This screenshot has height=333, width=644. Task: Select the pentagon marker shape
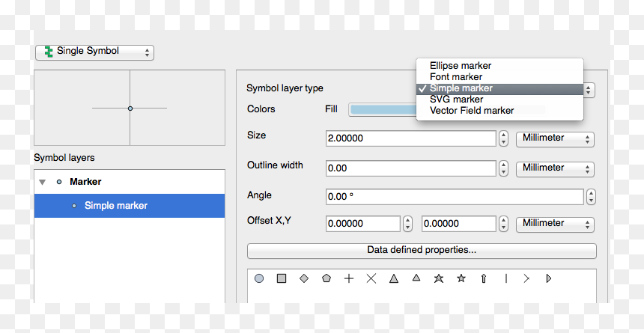click(326, 278)
